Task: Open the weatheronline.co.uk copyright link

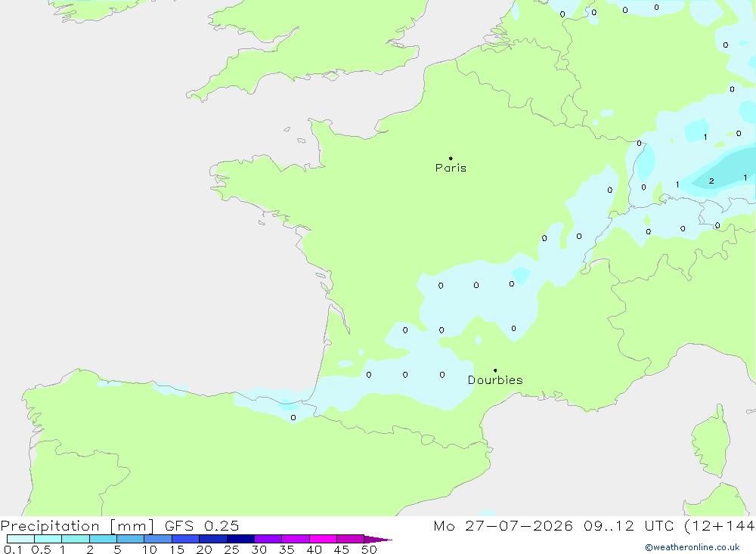Action: (692, 547)
